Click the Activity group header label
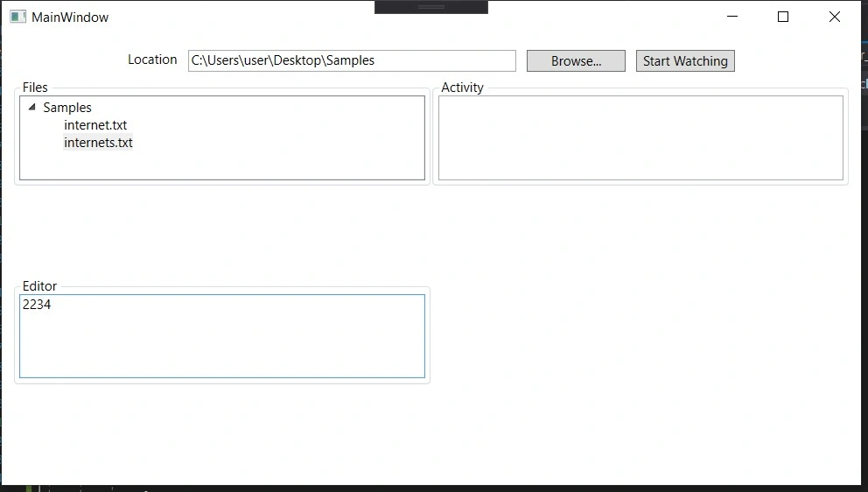Viewport: 868px width, 492px height. (462, 88)
